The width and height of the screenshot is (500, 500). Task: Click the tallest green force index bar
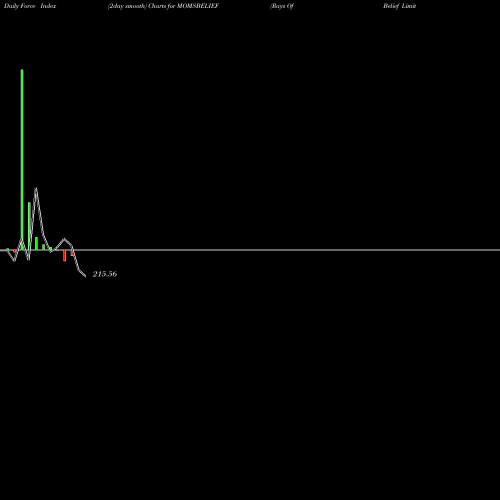[x=22, y=159]
